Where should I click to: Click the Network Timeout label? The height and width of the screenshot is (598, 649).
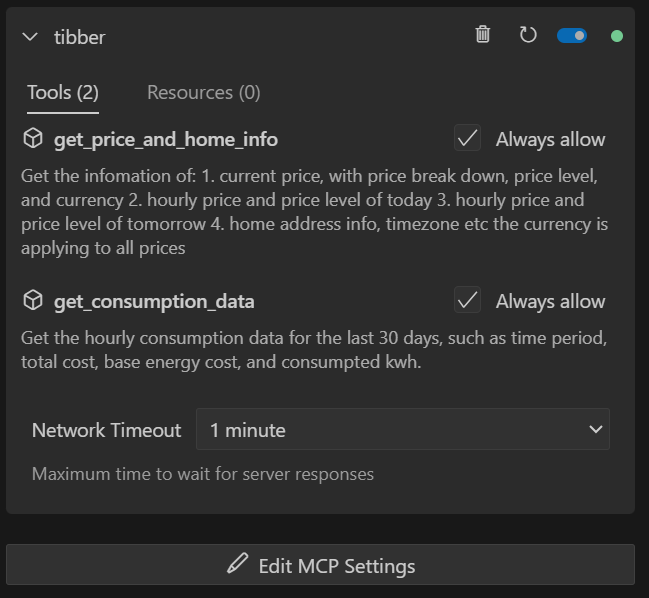click(107, 430)
